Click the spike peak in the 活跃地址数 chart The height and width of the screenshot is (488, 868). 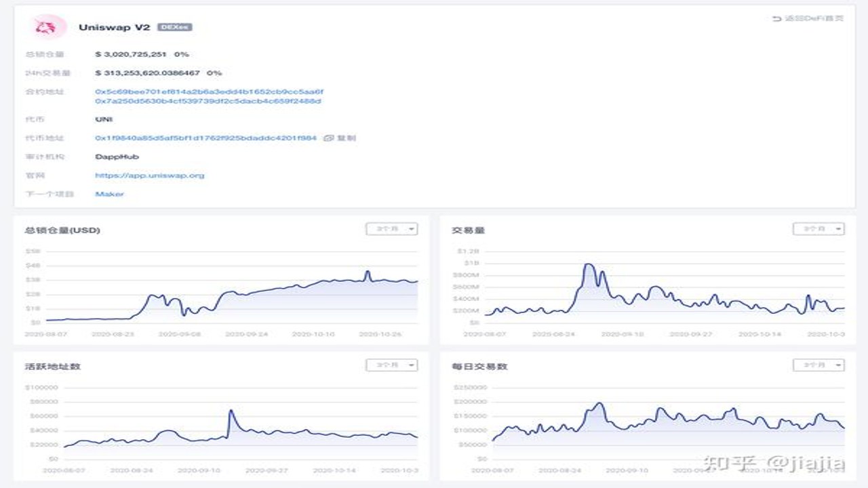pos(231,410)
